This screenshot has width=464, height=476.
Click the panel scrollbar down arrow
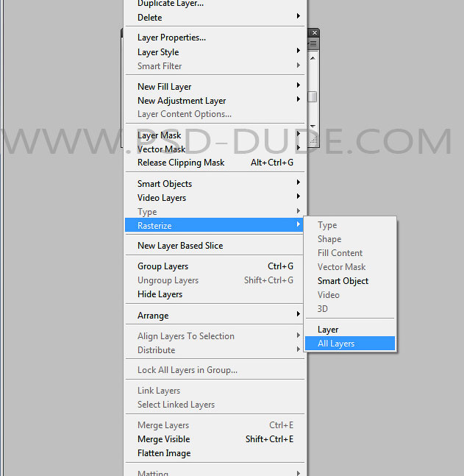(x=313, y=127)
